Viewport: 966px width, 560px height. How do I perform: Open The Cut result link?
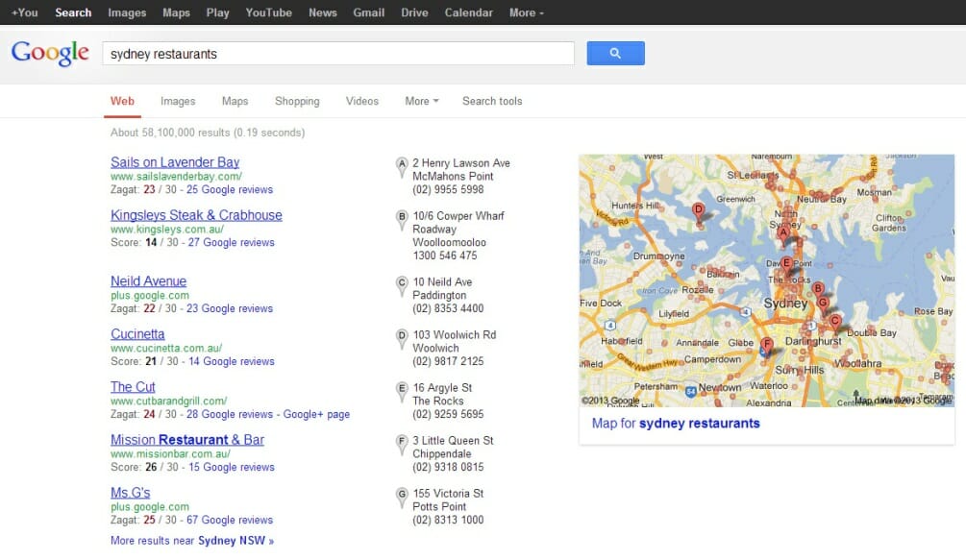click(x=133, y=386)
